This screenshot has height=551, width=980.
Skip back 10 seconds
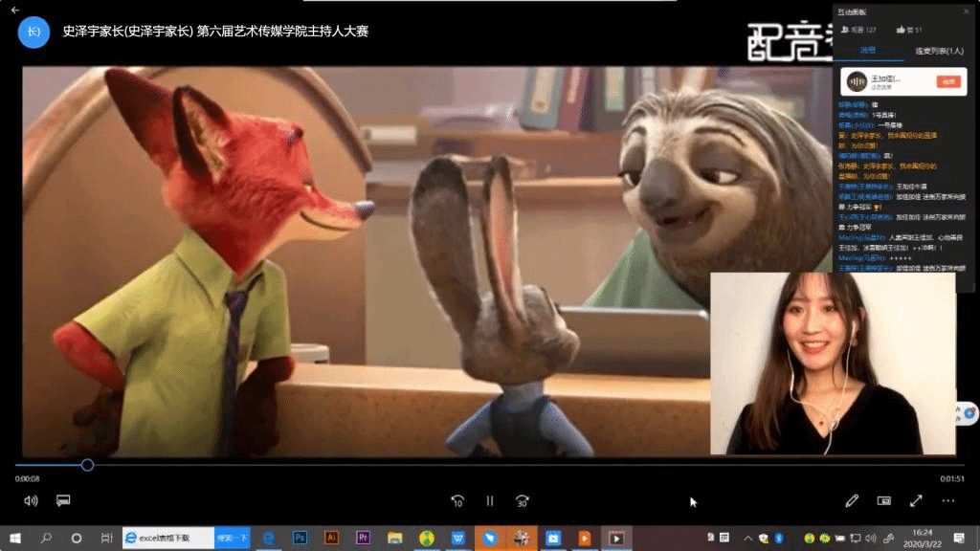click(x=457, y=500)
